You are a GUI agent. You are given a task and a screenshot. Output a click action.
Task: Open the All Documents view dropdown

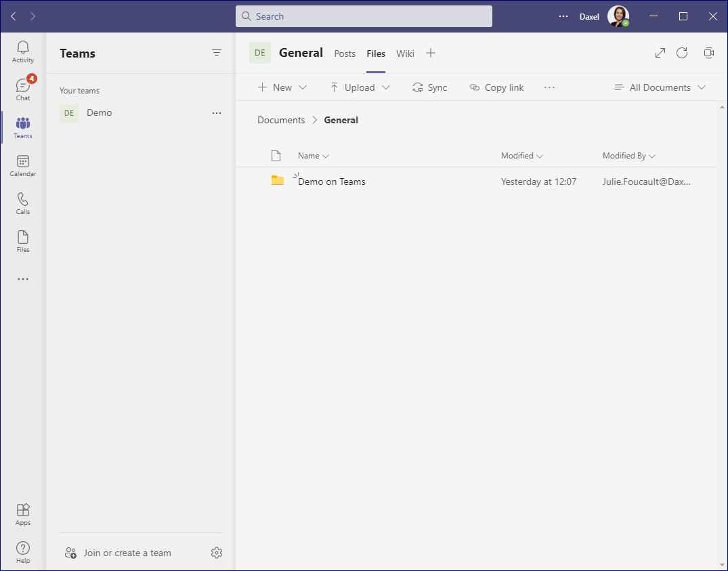[660, 87]
